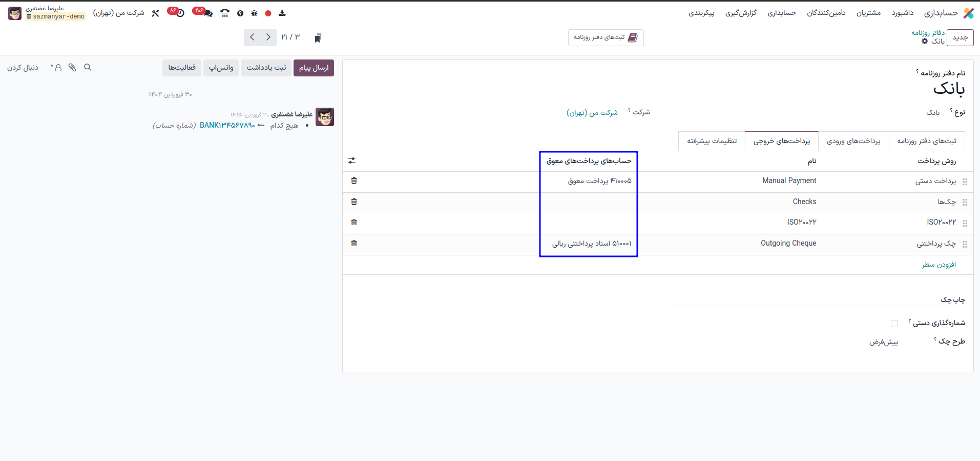Open the gear actions menu beside بانک
Image resolution: width=980 pixels, height=461 pixels.
[x=925, y=42]
